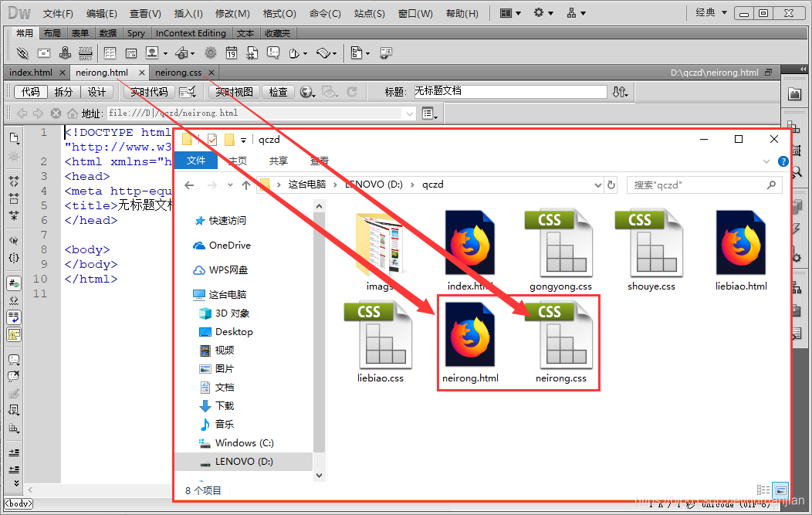Viewport: 812px width, 515px height.
Task: Toggle line numbers in code view
Action: [14, 283]
